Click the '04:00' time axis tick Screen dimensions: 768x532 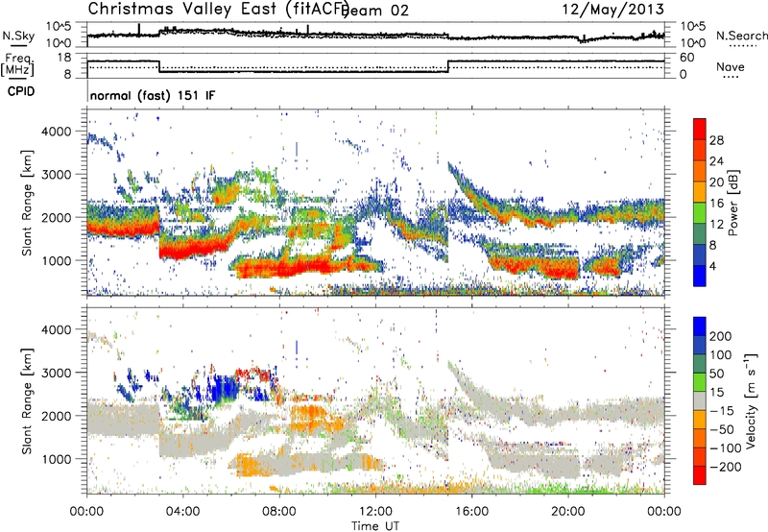tap(183, 512)
